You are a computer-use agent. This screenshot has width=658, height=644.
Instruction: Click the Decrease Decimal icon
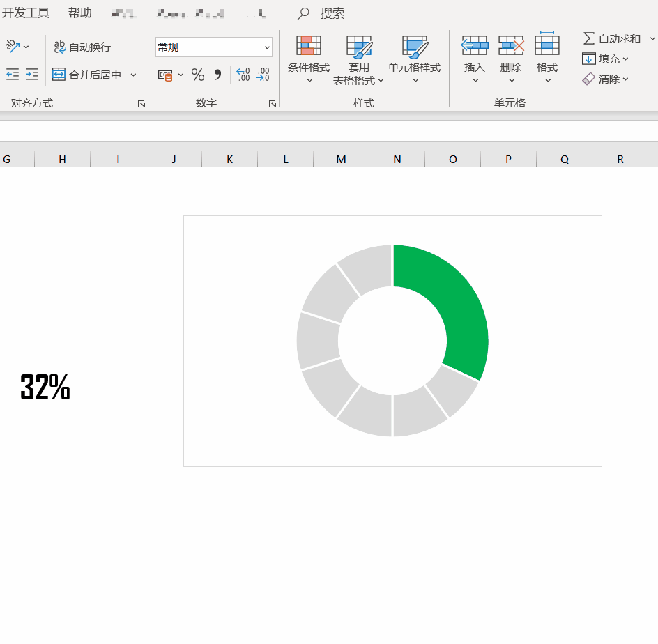pyautogui.click(x=263, y=75)
